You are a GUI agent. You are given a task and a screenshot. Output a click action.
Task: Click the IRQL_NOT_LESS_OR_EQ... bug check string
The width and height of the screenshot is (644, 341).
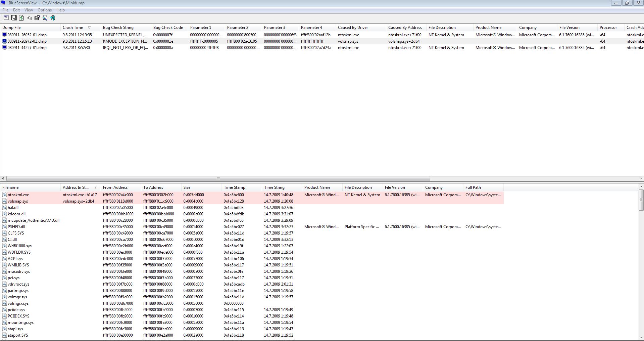pyautogui.click(x=126, y=47)
